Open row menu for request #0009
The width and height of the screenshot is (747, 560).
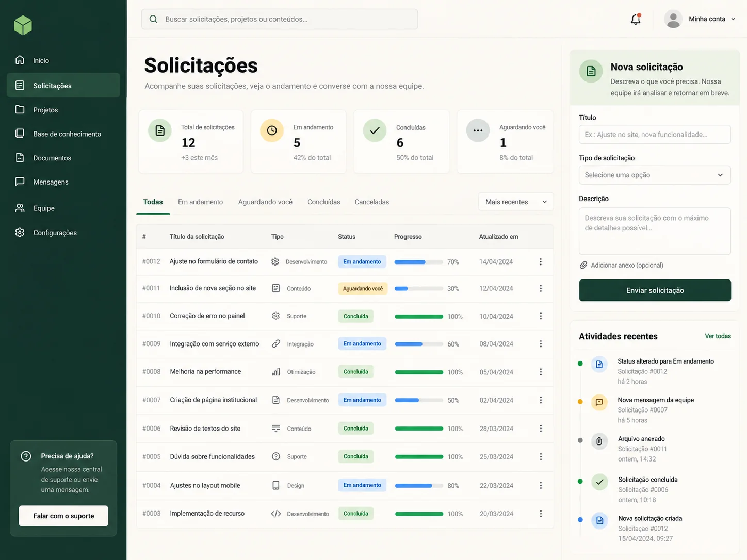coord(541,344)
